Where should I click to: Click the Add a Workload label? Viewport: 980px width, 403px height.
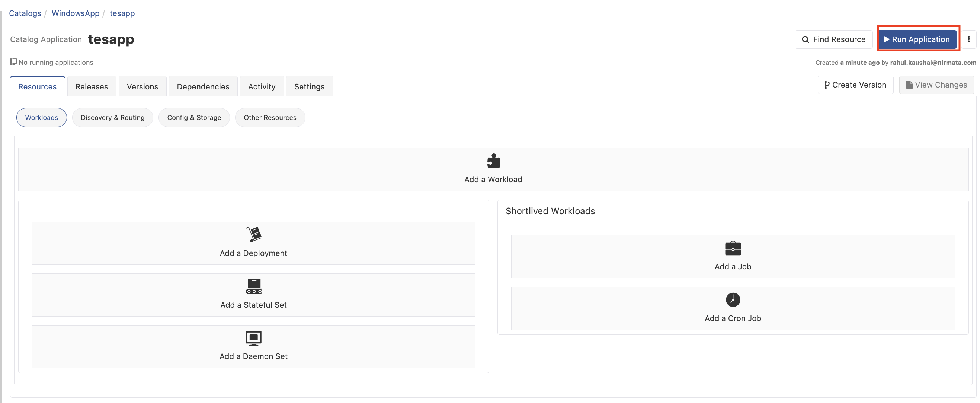(493, 180)
